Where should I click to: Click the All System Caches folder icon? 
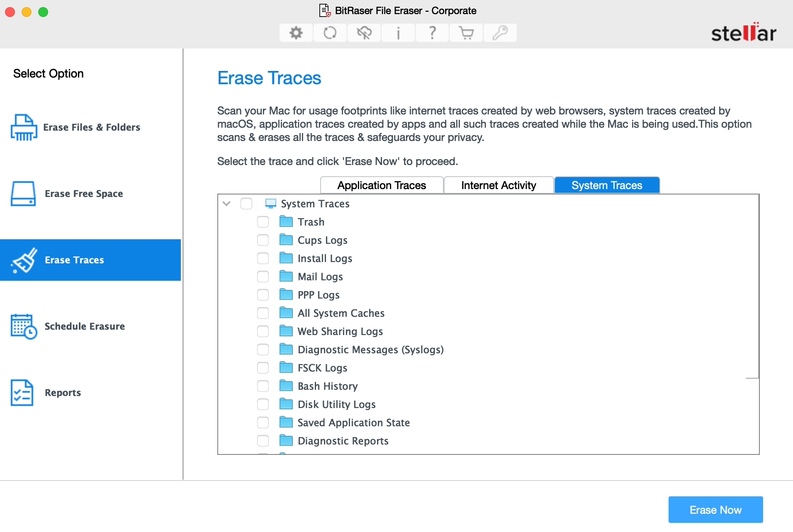(286, 313)
